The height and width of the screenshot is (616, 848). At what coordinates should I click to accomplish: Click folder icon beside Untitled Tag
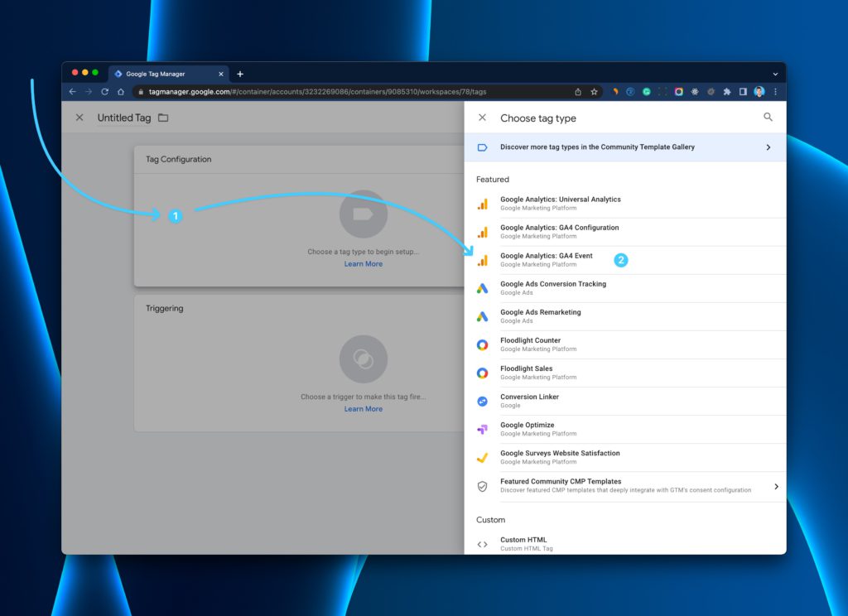[x=163, y=118]
